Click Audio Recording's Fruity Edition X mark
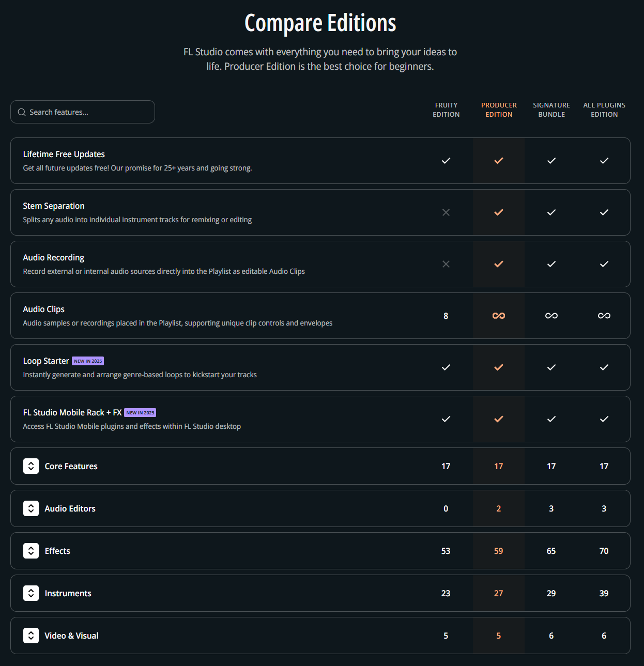The height and width of the screenshot is (666, 644). [446, 264]
